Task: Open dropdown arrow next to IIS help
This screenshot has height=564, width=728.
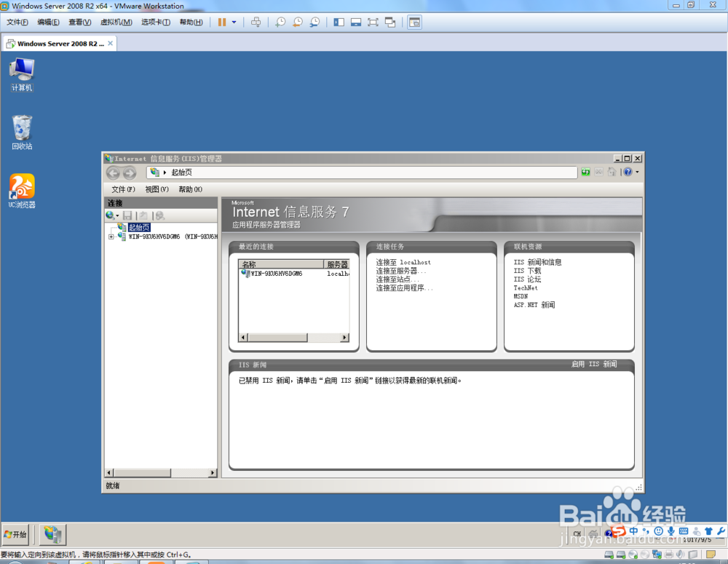Action: coord(637,172)
